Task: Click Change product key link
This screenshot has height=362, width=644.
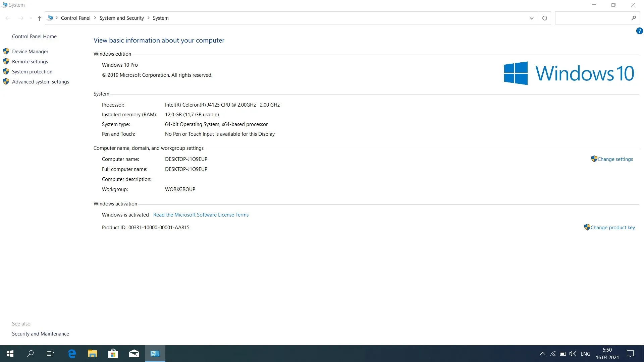Action: (612, 228)
